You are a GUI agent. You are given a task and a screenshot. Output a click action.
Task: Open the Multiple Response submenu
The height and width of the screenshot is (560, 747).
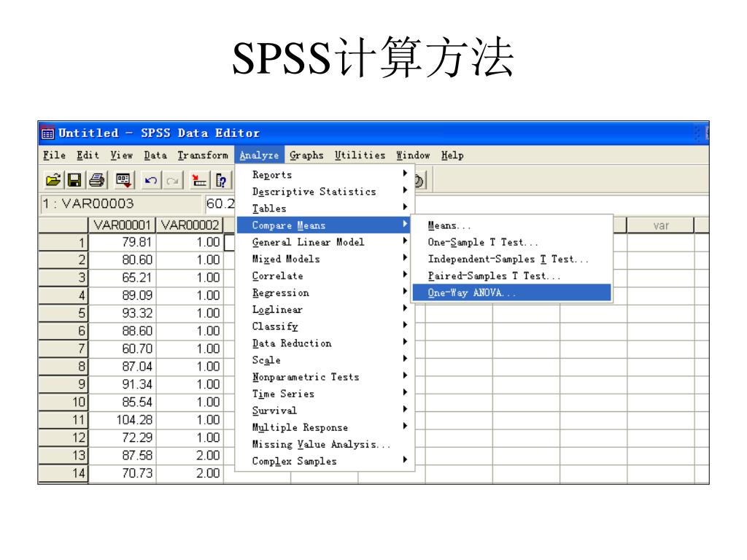pyautogui.click(x=325, y=427)
